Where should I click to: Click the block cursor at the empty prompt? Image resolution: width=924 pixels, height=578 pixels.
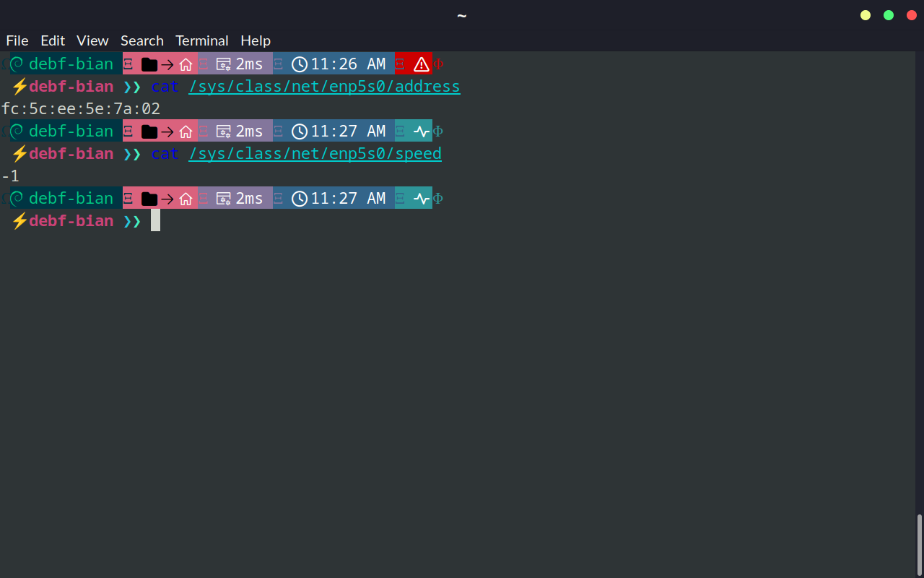point(155,220)
